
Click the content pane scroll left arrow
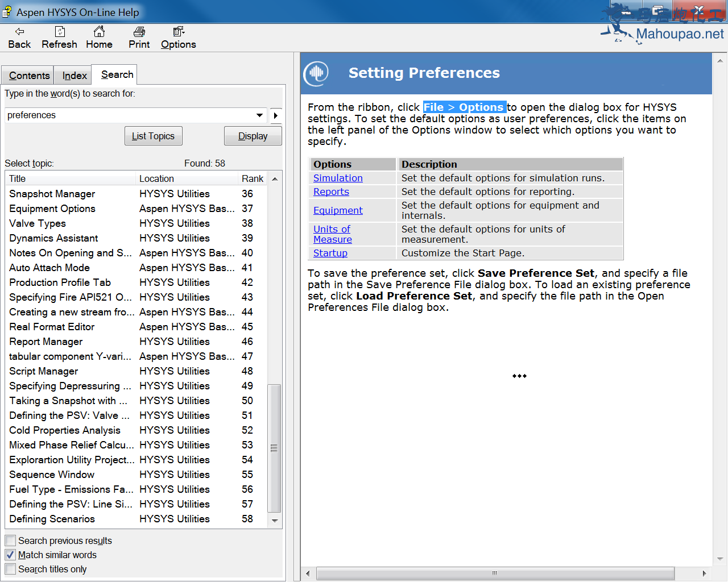tap(308, 573)
